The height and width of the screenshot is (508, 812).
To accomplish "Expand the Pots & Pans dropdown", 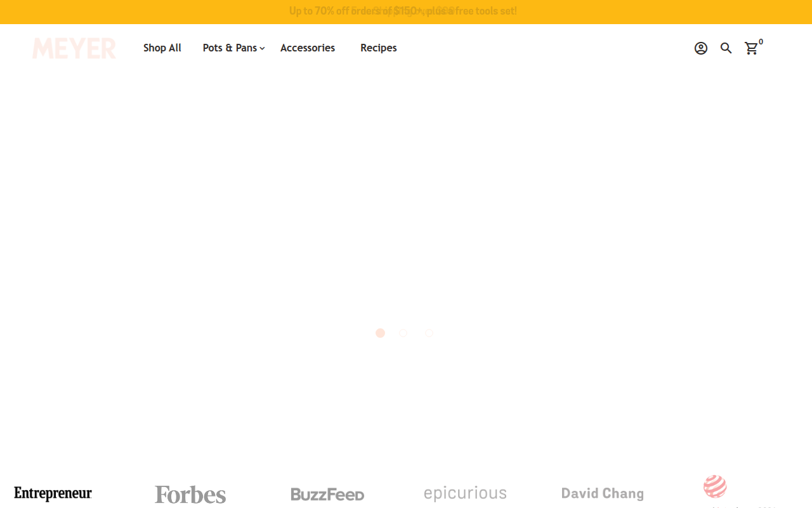I will (234, 48).
